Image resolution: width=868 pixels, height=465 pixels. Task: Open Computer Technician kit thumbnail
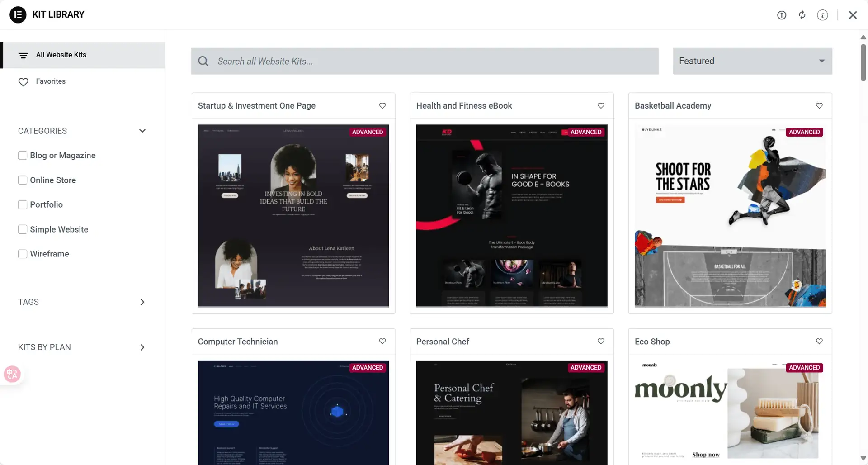click(x=293, y=413)
